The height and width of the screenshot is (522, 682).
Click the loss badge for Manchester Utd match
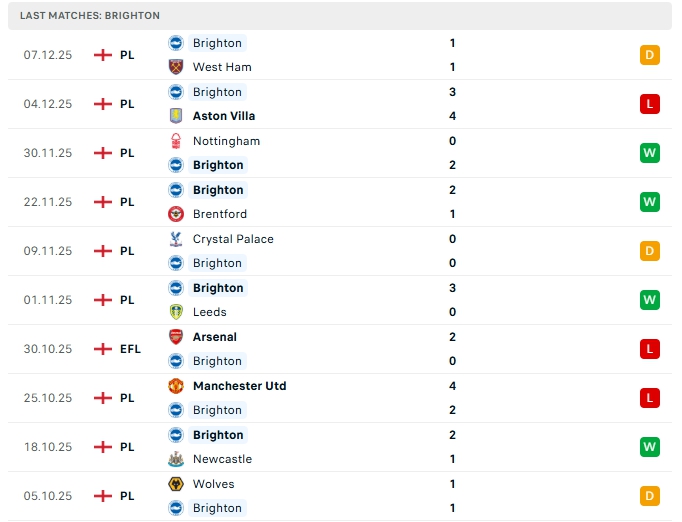tap(649, 398)
